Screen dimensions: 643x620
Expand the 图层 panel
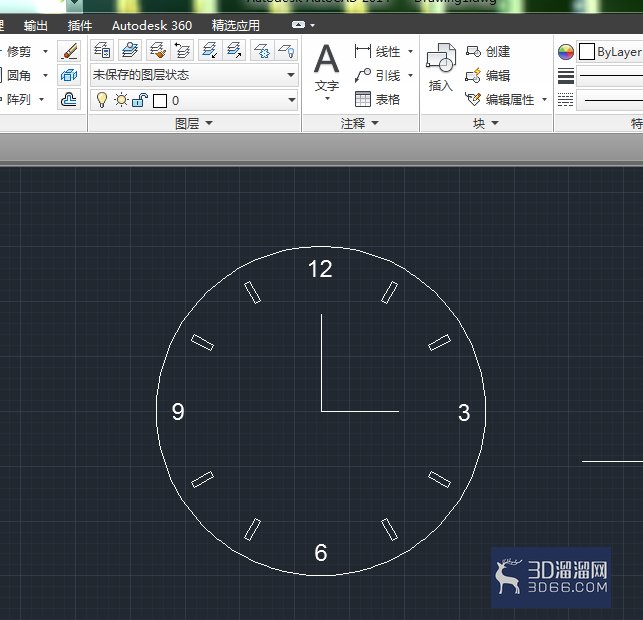coord(194,123)
